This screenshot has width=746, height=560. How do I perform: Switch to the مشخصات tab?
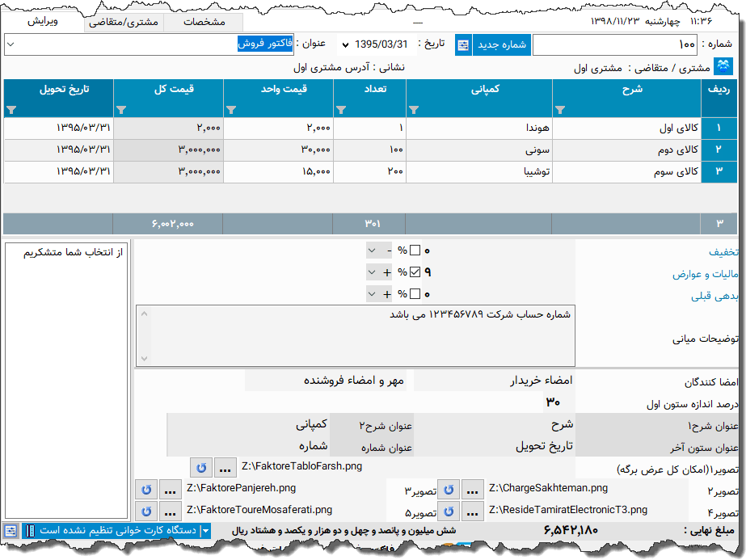point(204,22)
